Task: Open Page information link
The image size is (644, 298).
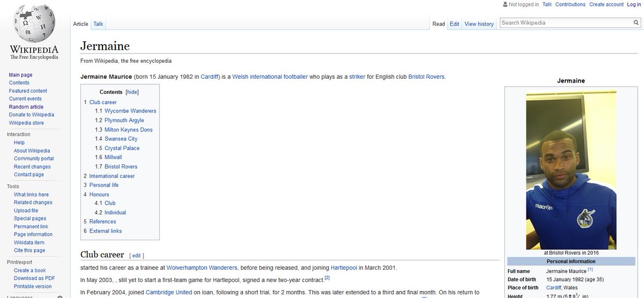Action: tap(33, 234)
